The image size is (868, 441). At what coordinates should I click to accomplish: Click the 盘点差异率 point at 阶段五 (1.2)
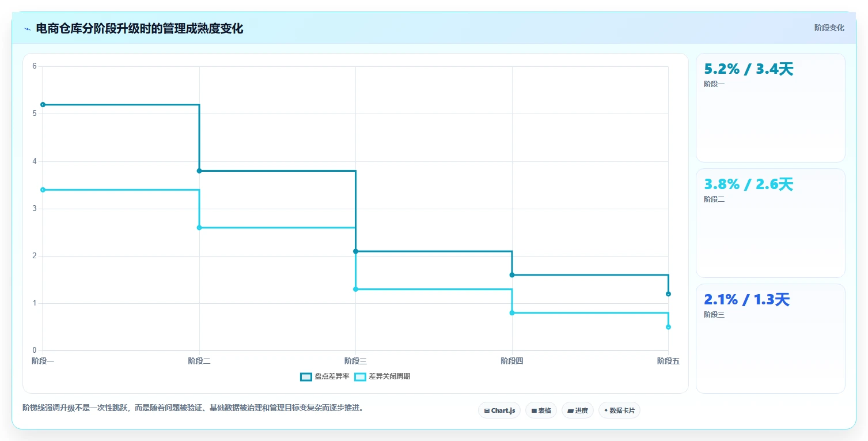click(668, 294)
